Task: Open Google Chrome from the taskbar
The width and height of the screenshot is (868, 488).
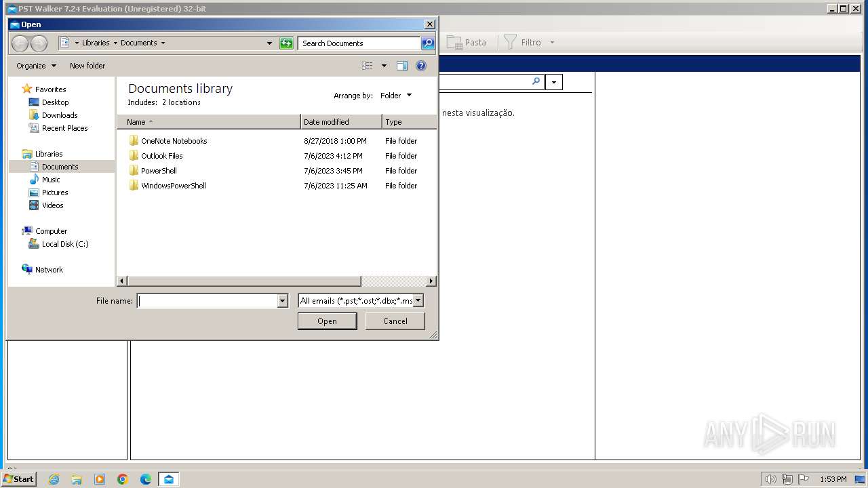Action: 123,479
